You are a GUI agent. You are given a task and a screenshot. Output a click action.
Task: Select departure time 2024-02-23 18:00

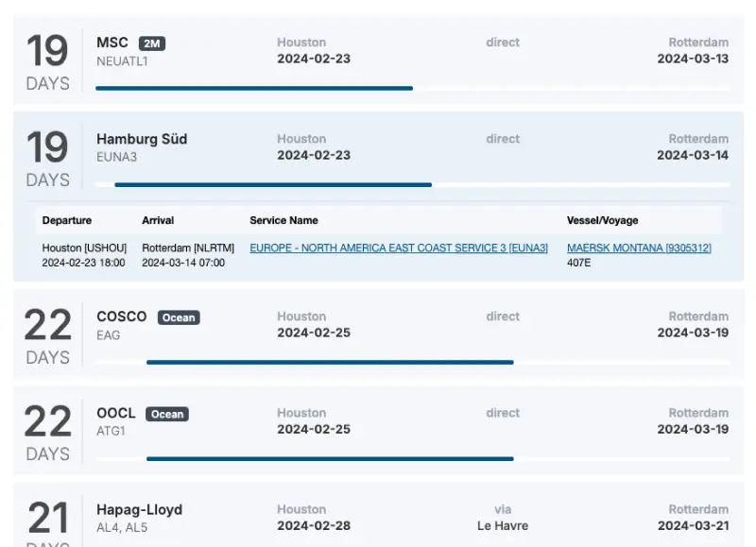pos(83,263)
